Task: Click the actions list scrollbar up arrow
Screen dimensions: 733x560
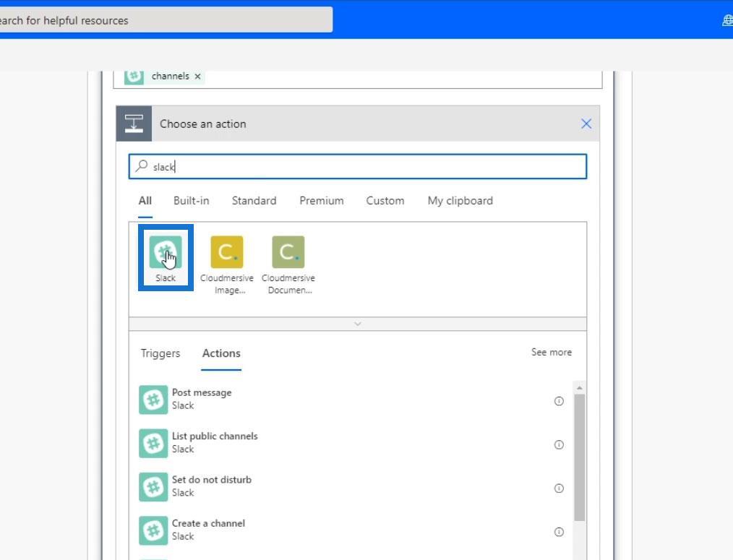Action: [x=579, y=388]
